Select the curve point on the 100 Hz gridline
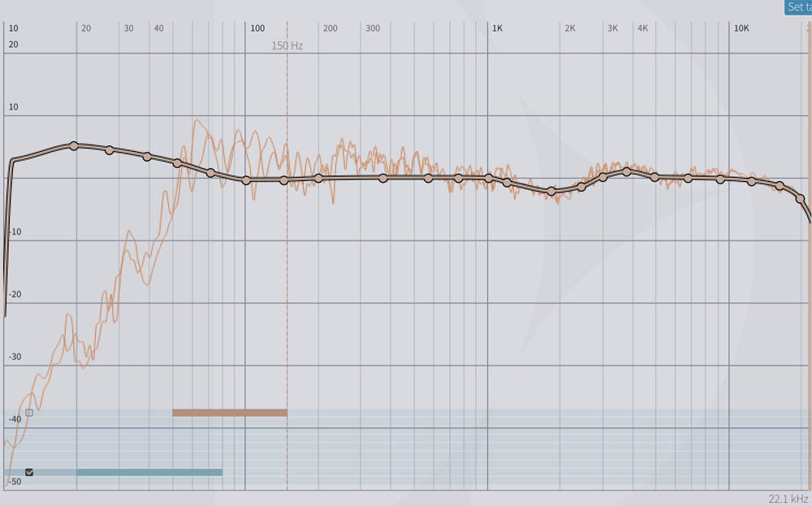 [246, 179]
